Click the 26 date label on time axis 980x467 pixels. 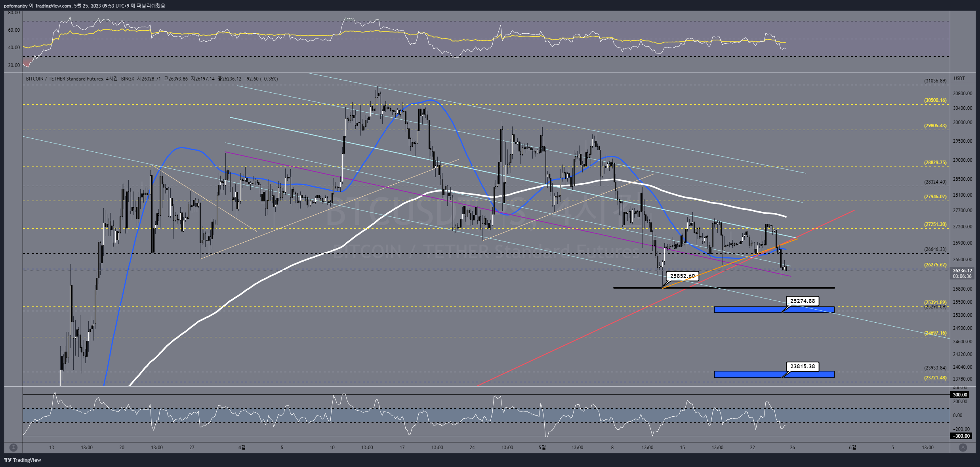click(x=792, y=448)
